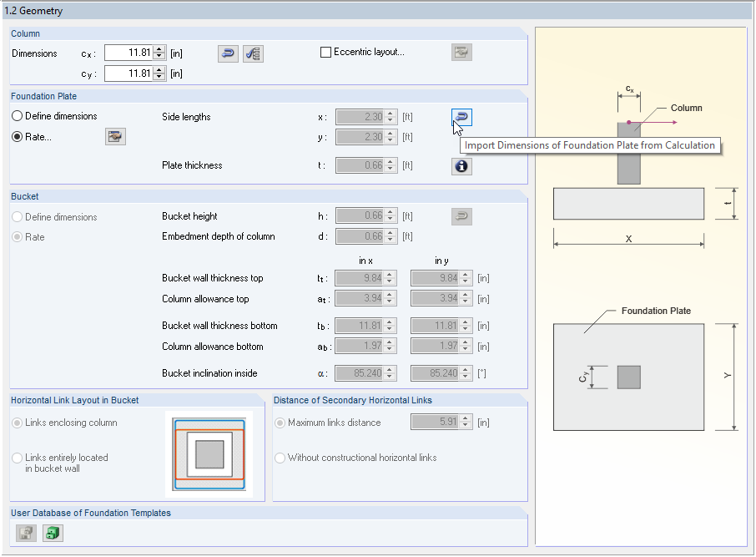Import bucket height dimensions from calculation
Viewport: 756px width, 557px height.
coord(461,215)
